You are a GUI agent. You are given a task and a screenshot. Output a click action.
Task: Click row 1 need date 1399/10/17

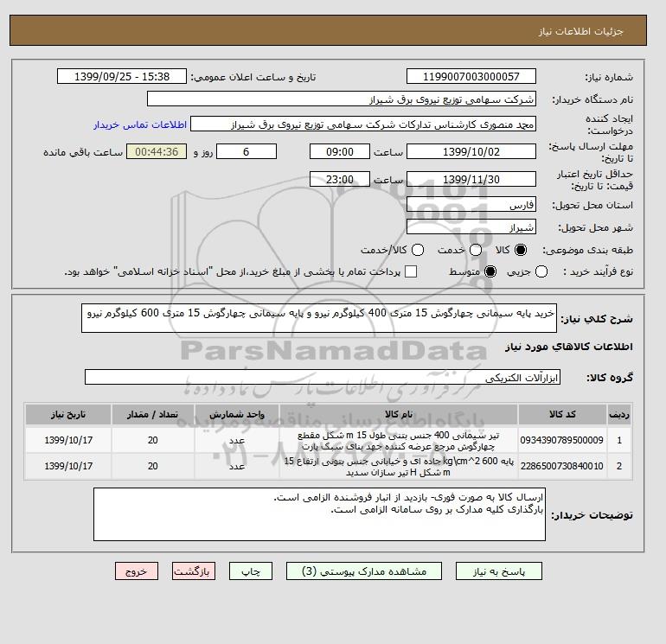[68, 440]
